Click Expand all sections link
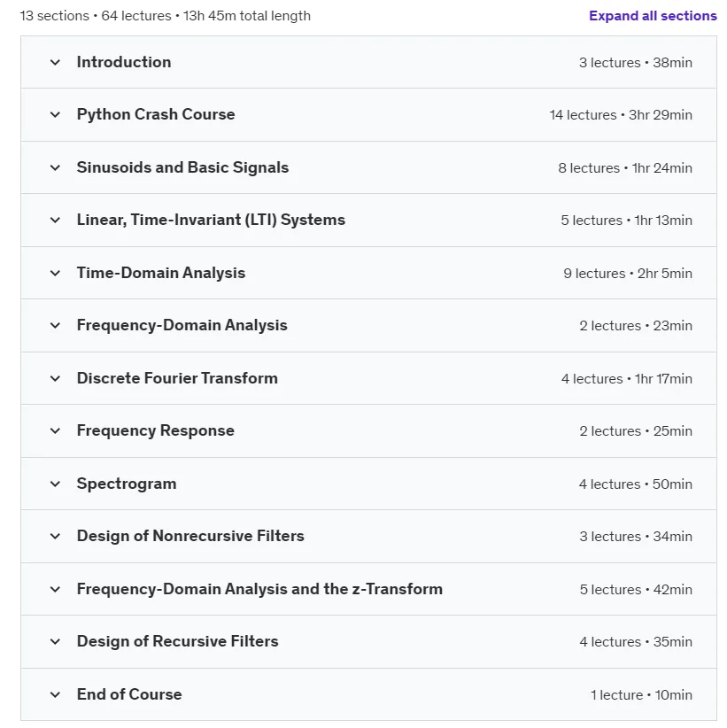727x728 pixels. coord(653,16)
